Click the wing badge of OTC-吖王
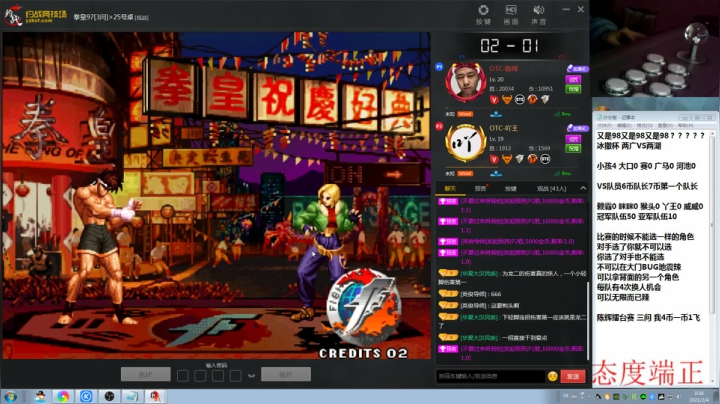This screenshot has width=720, height=404. click(520, 159)
